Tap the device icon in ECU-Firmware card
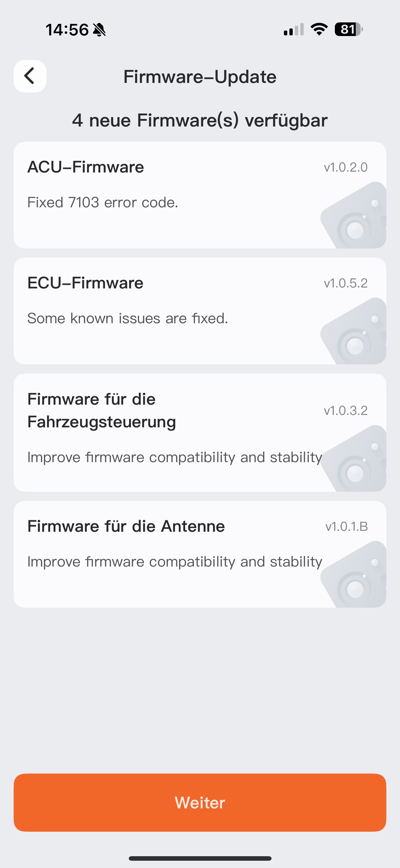Image resolution: width=400 pixels, height=868 pixels. coord(353,331)
